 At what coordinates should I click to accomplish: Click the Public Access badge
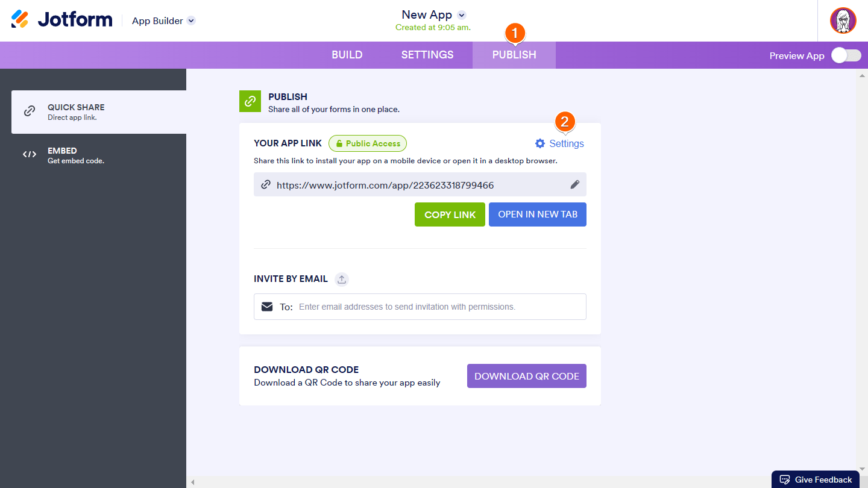coord(368,143)
